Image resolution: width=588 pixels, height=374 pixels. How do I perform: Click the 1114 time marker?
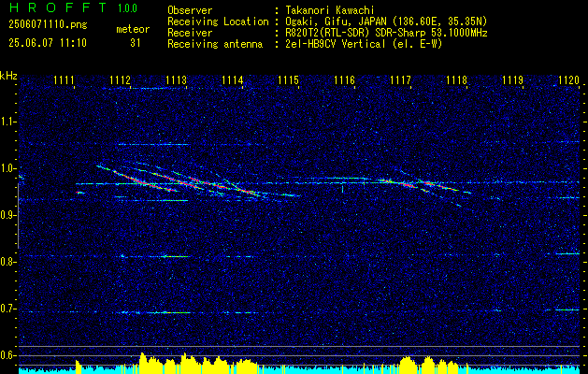(x=232, y=79)
